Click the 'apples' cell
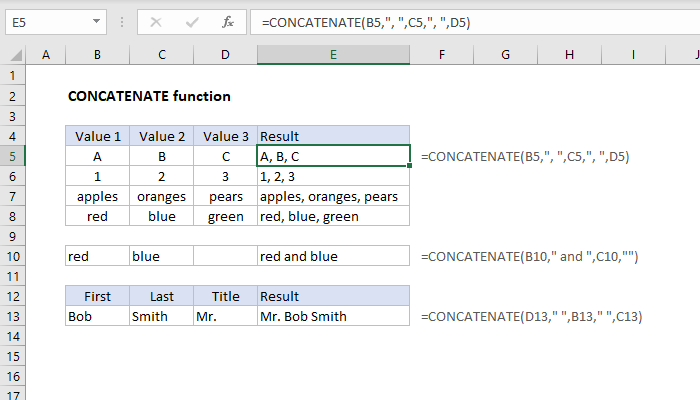This screenshot has width=700, height=400. (97, 196)
